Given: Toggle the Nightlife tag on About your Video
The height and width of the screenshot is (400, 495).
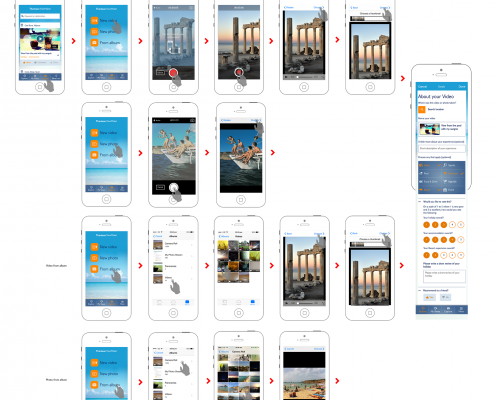Looking at the screenshot, I should 453,182.
